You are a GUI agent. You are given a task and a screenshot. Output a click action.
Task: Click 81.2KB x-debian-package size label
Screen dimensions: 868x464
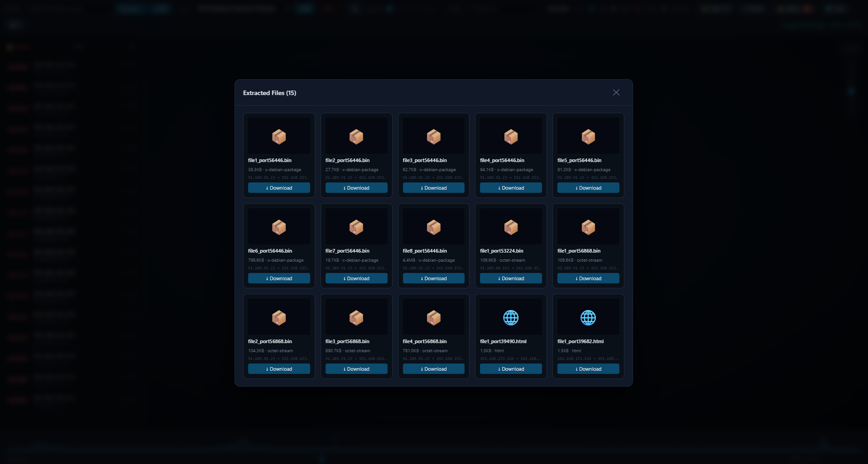point(584,170)
